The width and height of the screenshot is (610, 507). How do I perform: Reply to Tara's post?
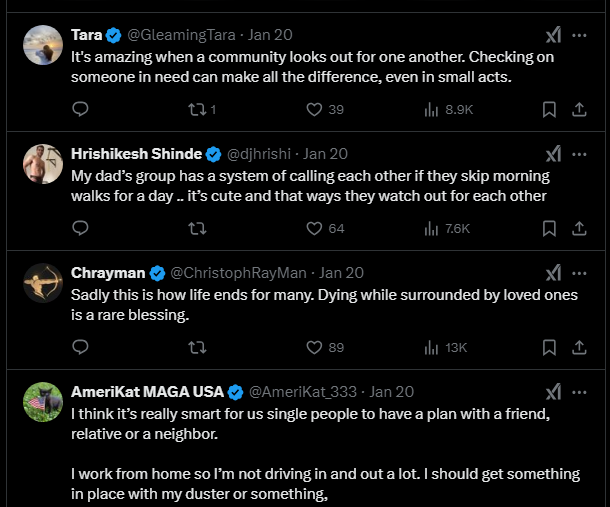81,109
